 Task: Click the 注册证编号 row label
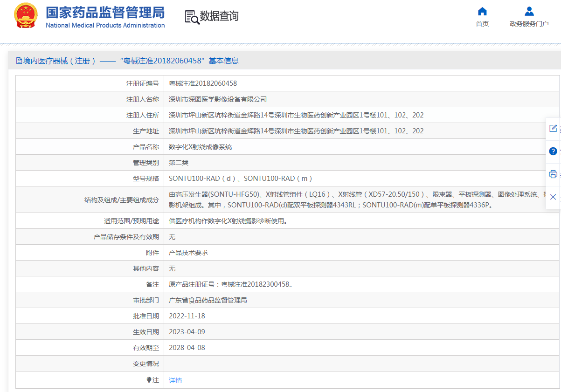tap(143, 83)
